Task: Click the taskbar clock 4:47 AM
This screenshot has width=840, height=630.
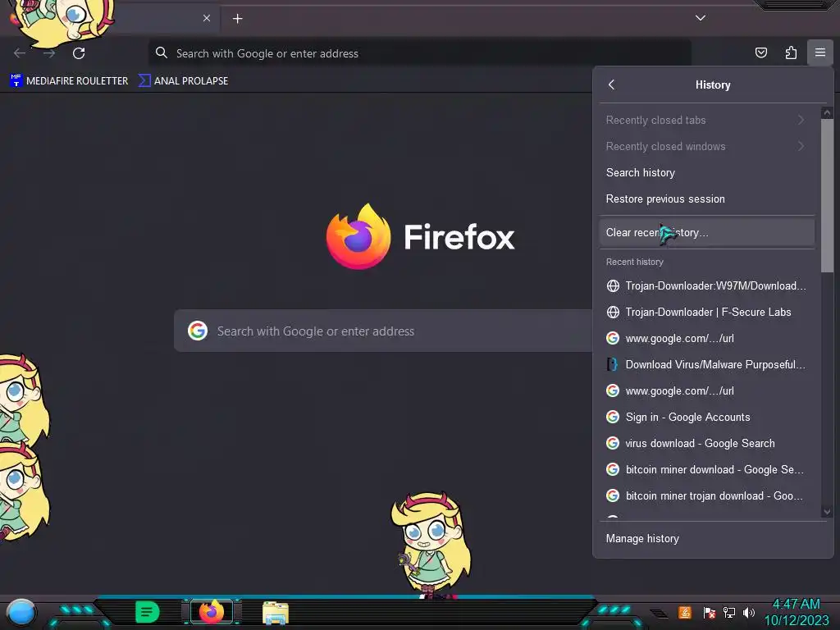Action: coord(796,604)
